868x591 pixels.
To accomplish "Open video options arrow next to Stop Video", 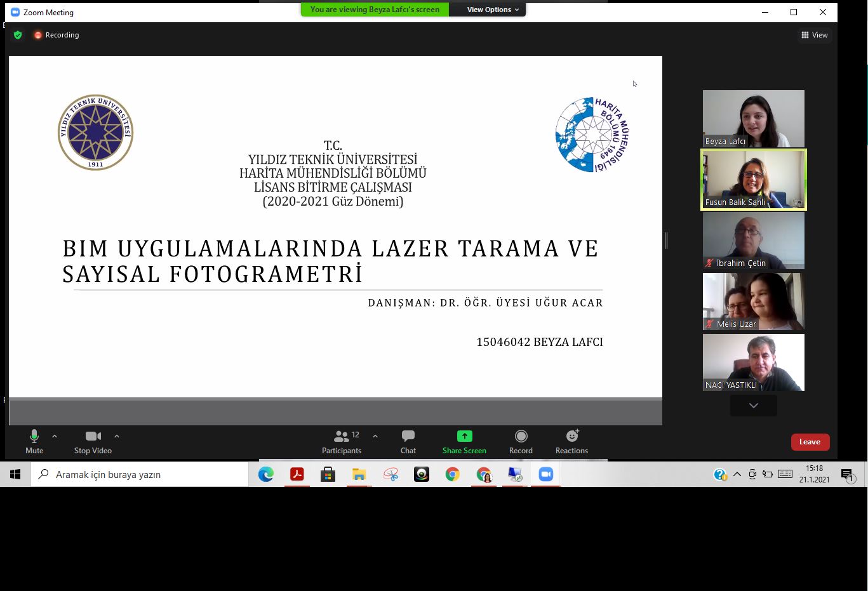I will 117,436.
